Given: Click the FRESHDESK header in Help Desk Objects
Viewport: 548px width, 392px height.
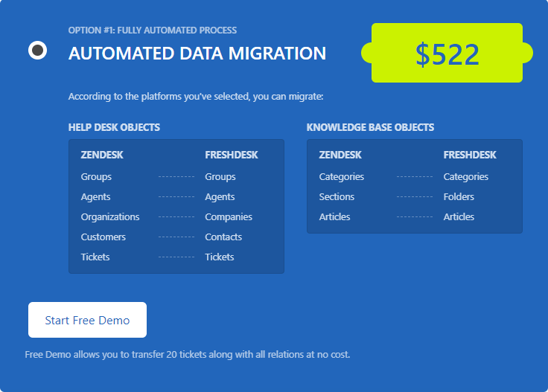Looking at the screenshot, I should pos(232,155).
